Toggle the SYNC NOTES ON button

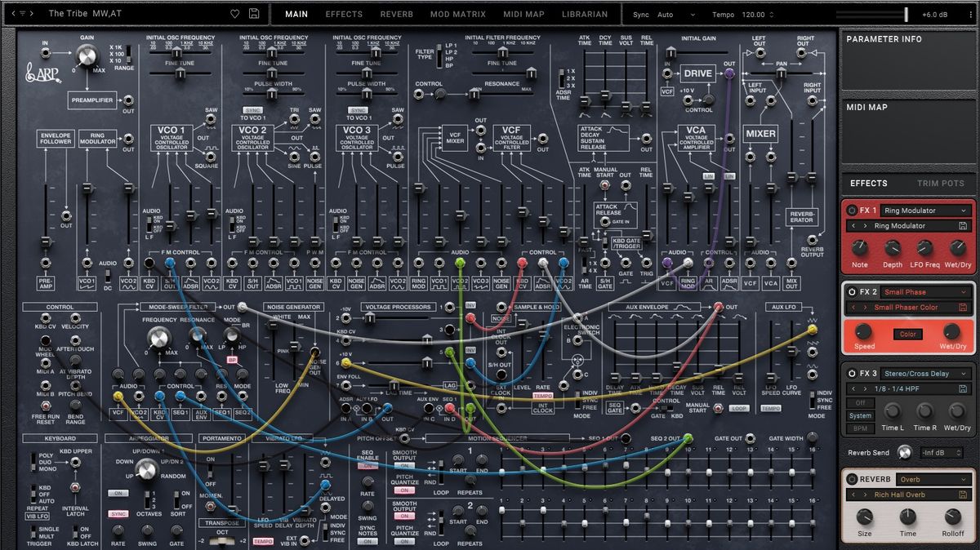tap(367, 541)
